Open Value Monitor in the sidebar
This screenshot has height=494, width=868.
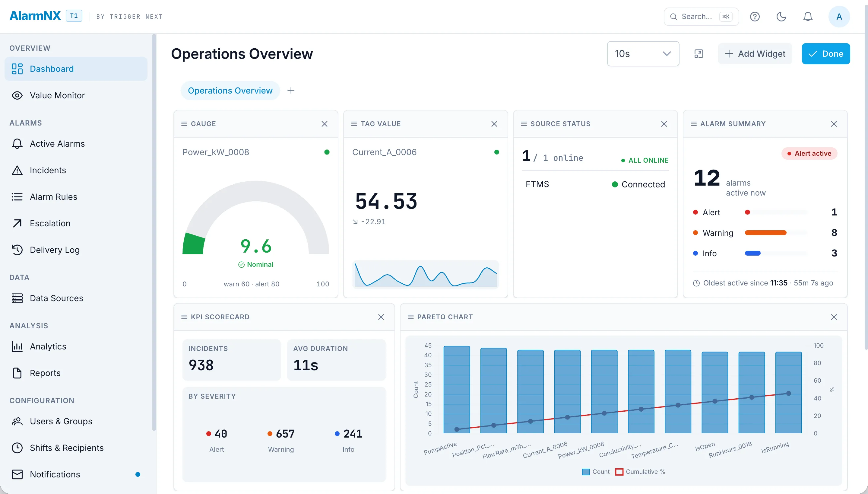tap(76, 95)
